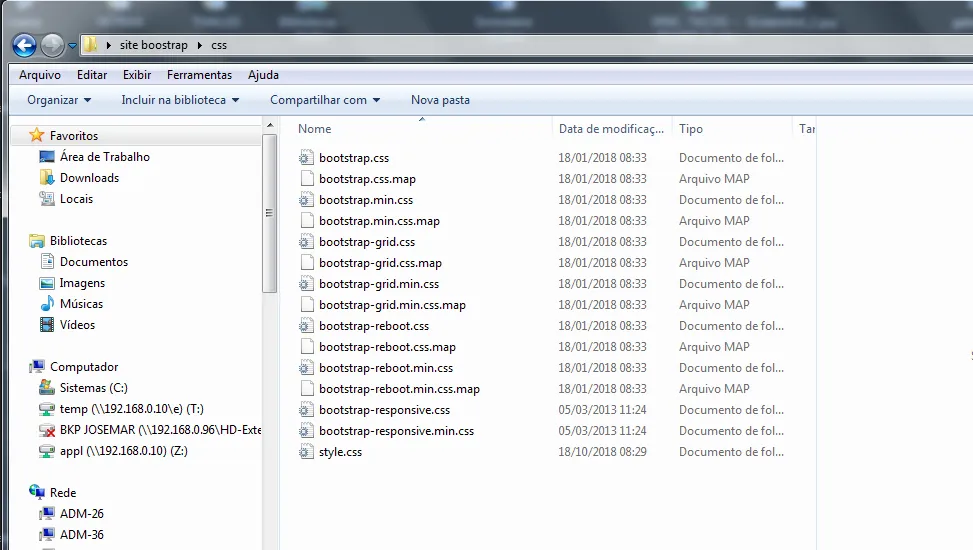Open the Ferramentas menu
Image resolution: width=973 pixels, height=550 pixels.
(x=199, y=74)
